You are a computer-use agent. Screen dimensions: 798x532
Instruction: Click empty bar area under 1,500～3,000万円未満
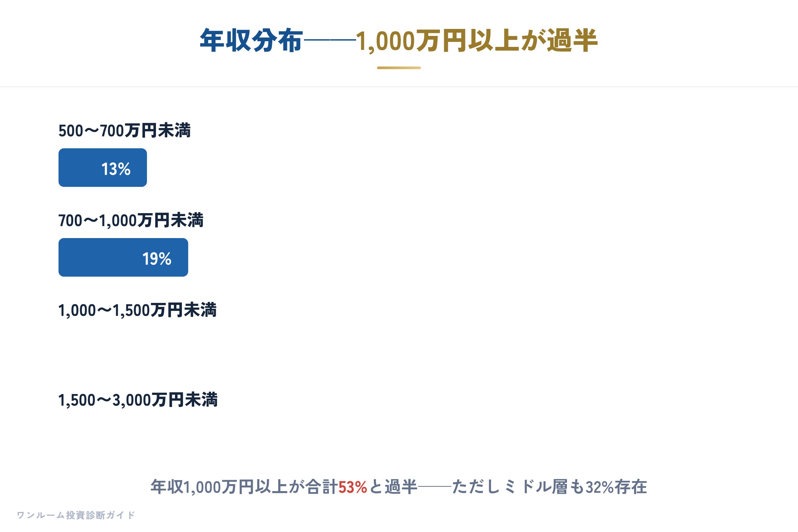click(x=399, y=437)
